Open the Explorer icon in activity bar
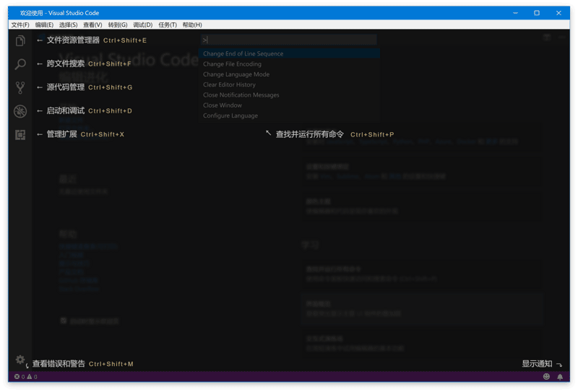The height and width of the screenshot is (392, 578). [x=20, y=41]
